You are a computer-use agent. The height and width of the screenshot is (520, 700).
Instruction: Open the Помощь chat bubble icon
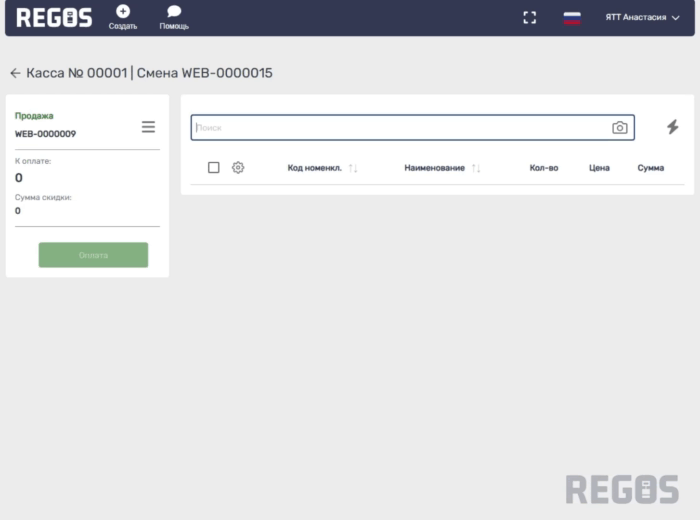click(174, 12)
